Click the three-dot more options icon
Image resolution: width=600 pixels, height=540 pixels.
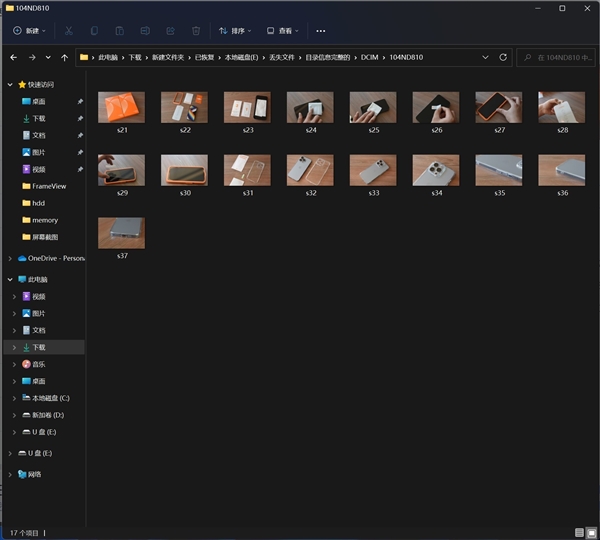321,31
